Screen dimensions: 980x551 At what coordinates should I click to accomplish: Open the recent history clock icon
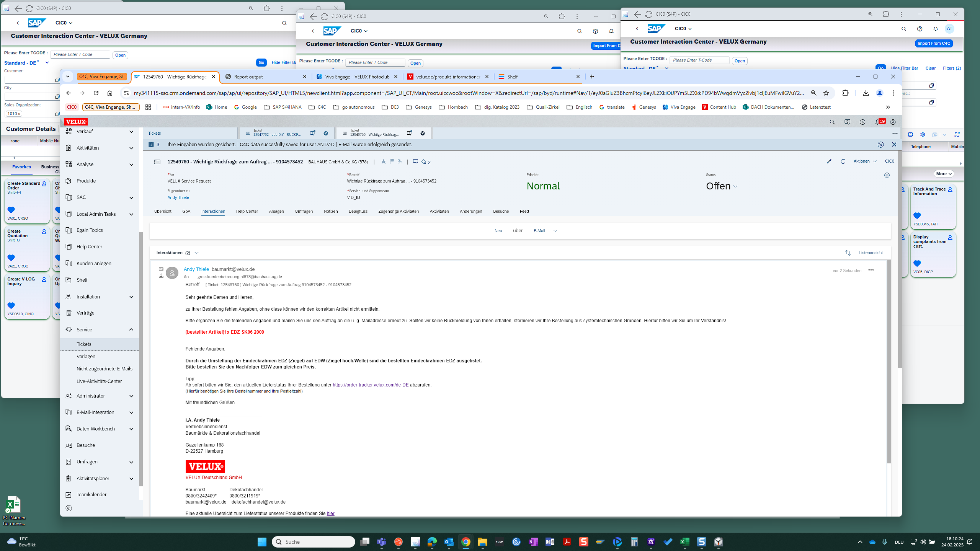[x=862, y=122]
